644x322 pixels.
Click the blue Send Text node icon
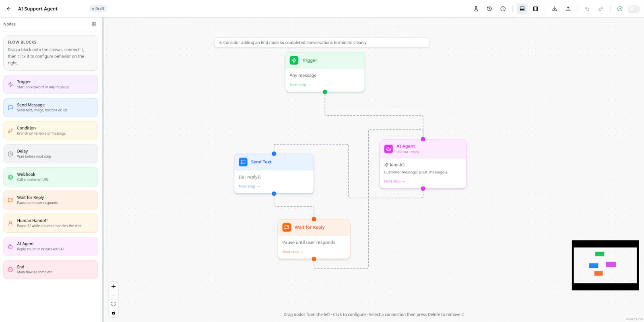(x=243, y=162)
